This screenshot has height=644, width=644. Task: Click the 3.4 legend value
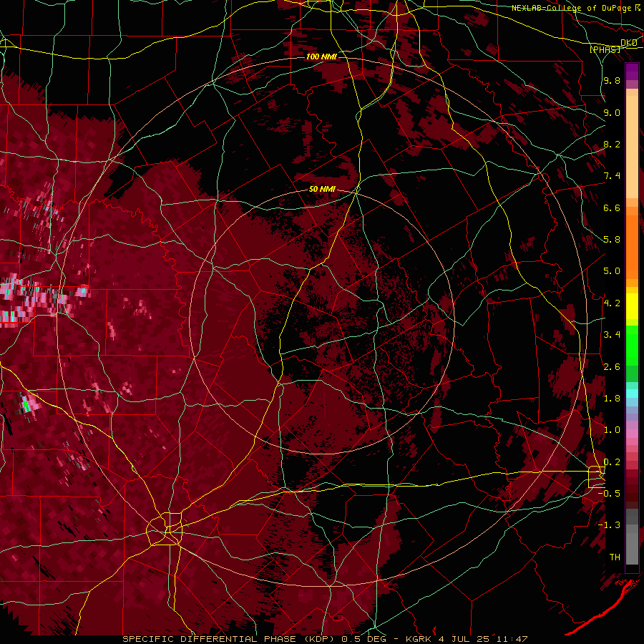pos(612,335)
